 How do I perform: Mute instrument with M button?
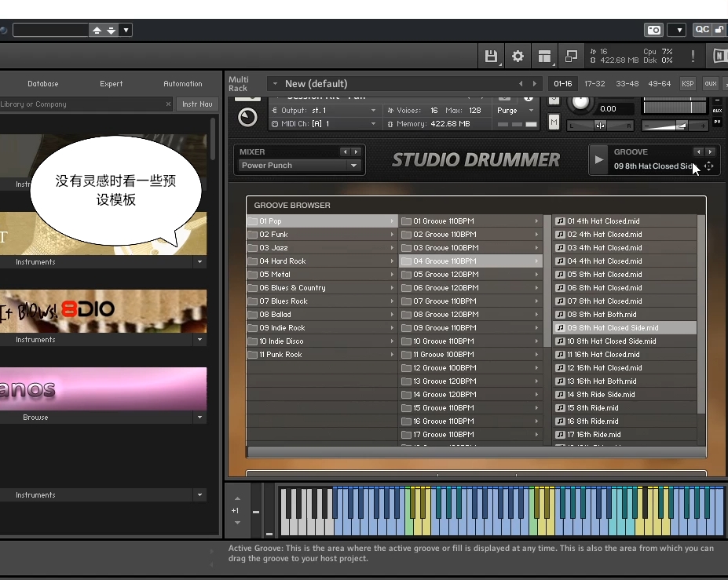554,122
